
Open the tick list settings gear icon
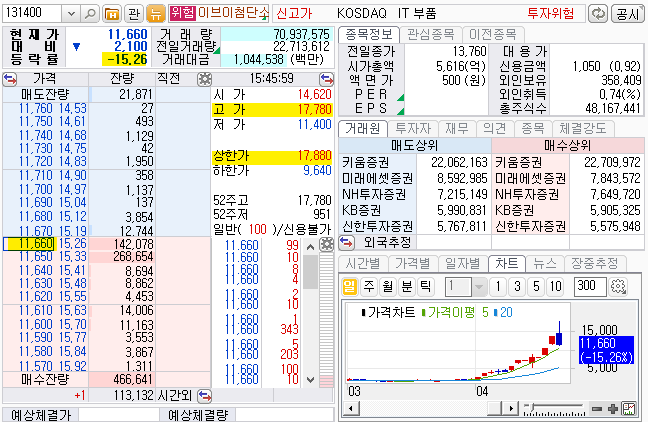(326, 245)
